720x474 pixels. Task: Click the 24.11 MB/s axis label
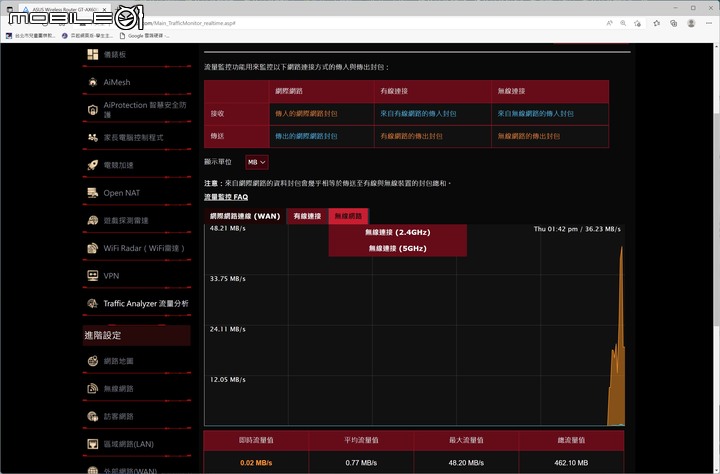(x=228, y=329)
